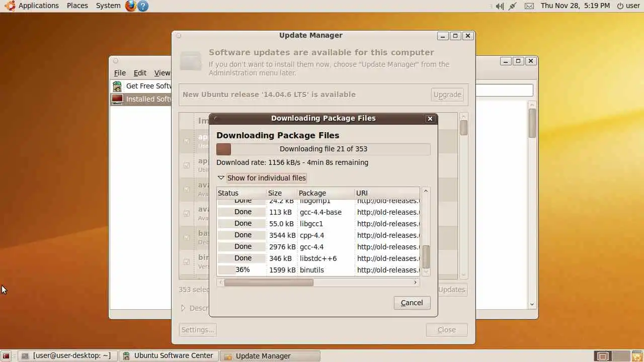Open the Trash icon in the bottom panel
This screenshot has height=362, width=644.
[637, 356]
